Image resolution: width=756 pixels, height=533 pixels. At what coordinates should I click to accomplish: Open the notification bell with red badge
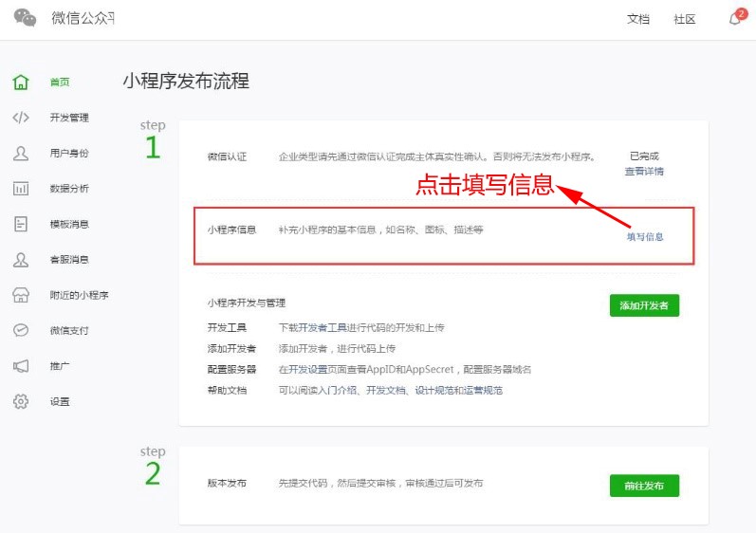pos(736,18)
